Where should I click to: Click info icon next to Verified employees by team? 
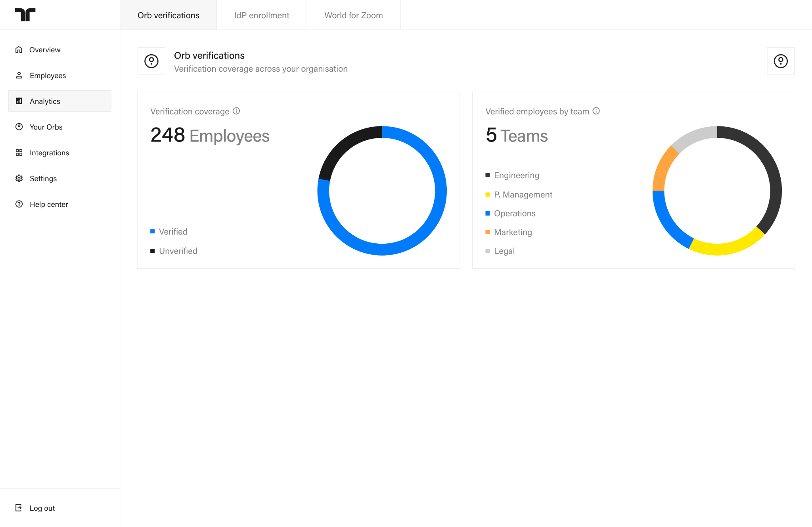[596, 111]
